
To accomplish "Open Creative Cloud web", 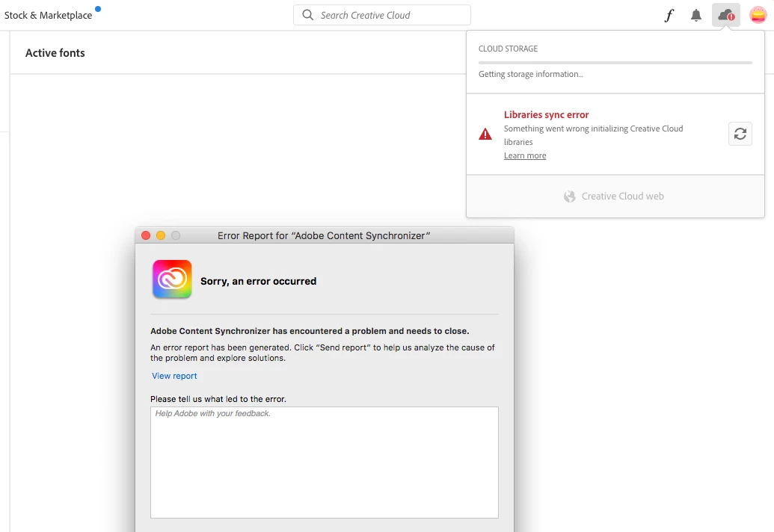I will 615,197.
